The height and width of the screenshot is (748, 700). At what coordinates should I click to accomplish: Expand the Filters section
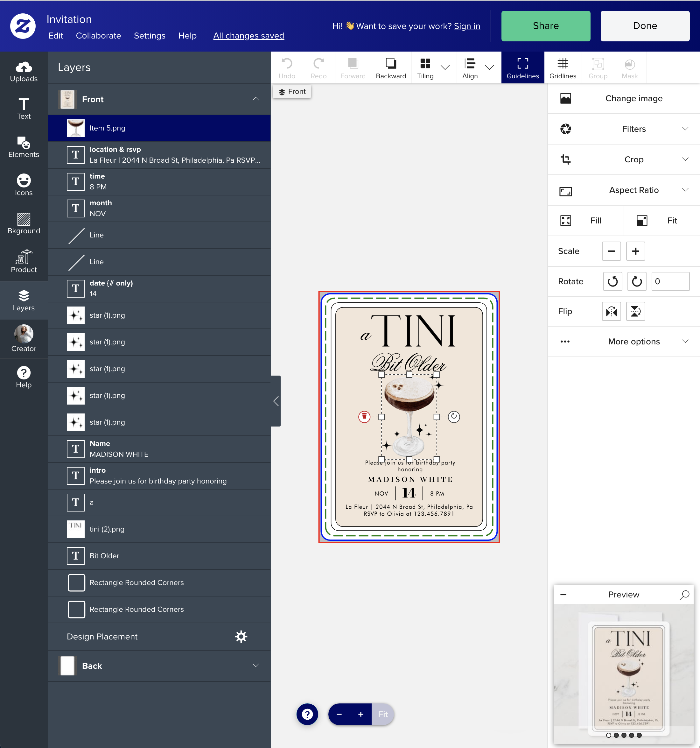[633, 129]
